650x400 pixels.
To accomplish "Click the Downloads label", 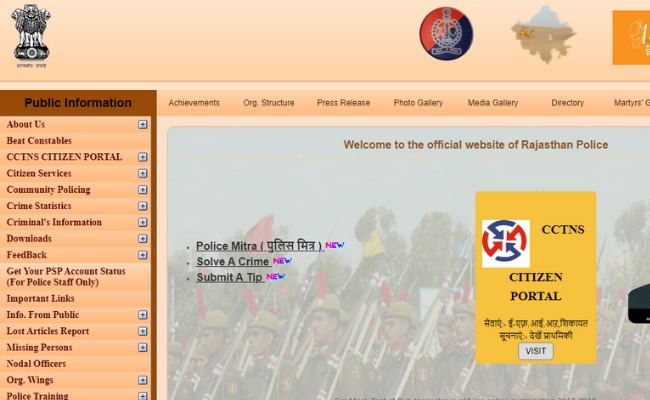I will tap(29, 239).
